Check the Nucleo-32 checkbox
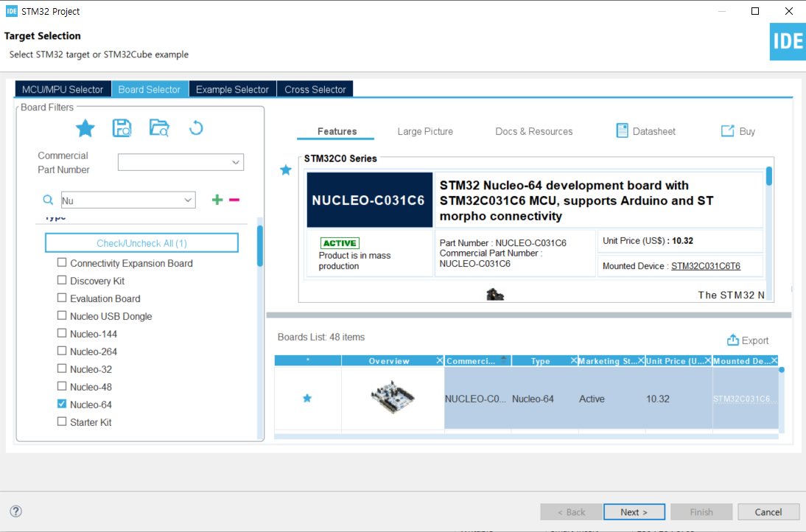The width and height of the screenshot is (806, 532). pyautogui.click(x=62, y=368)
